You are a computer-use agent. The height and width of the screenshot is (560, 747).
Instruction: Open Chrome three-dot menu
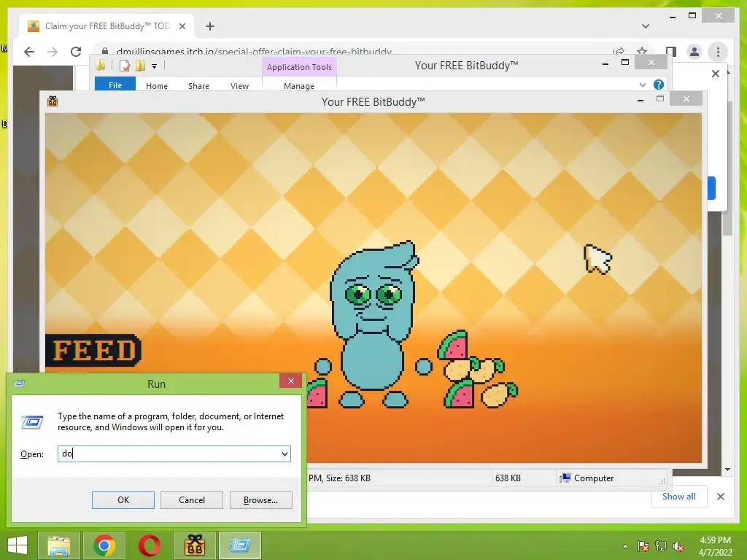click(718, 52)
